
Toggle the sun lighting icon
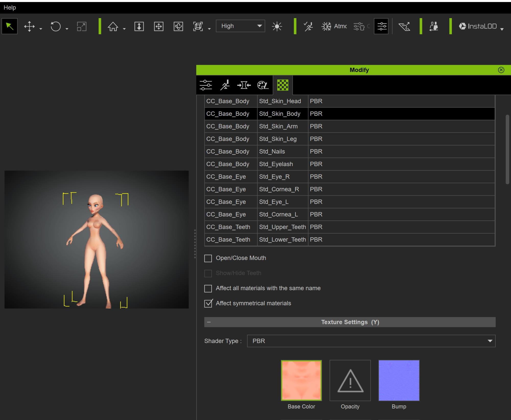point(277,26)
